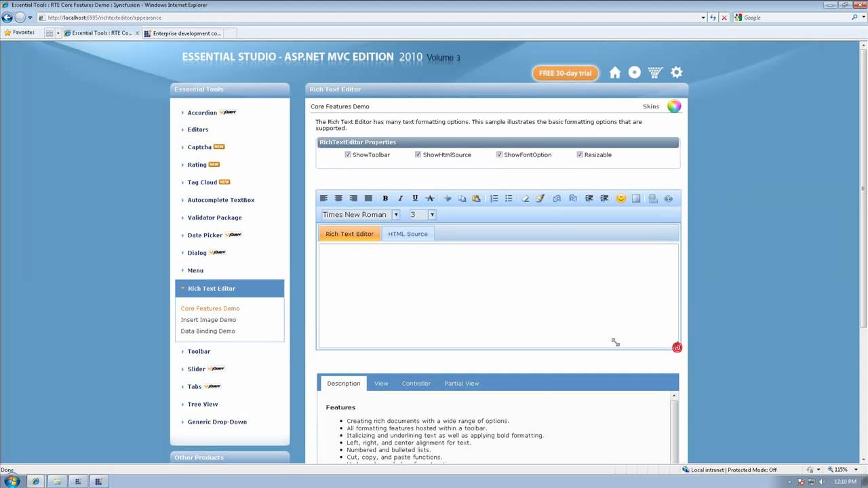Image resolution: width=868 pixels, height=488 pixels.
Task: Expand the Generic Drop-Down item
Action: click(217, 422)
